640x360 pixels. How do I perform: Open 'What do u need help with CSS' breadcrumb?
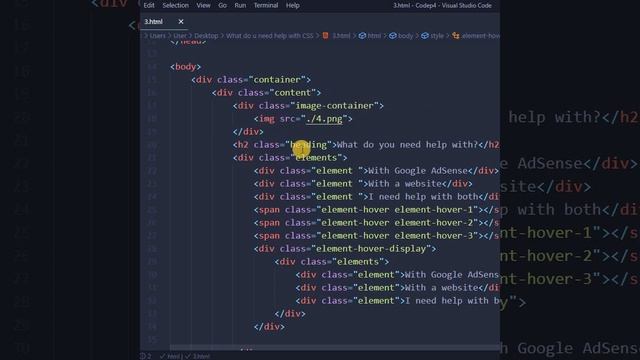(x=269, y=36)
